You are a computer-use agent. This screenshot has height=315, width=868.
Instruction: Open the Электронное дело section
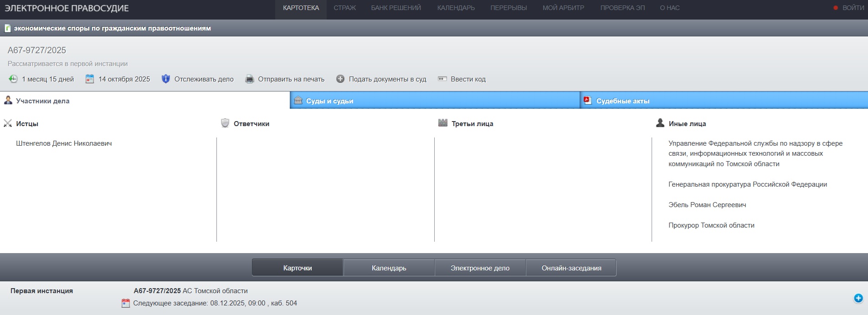480,268
